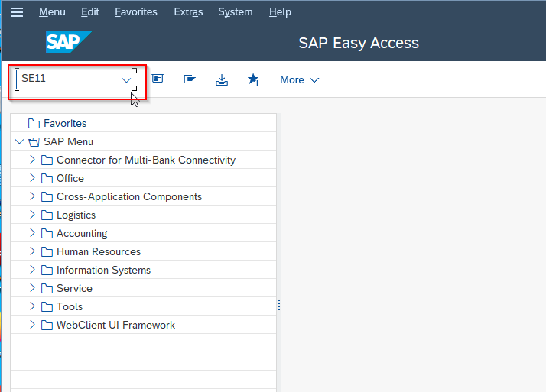Click the SAP Business Workplace icon

coord(190,79)
